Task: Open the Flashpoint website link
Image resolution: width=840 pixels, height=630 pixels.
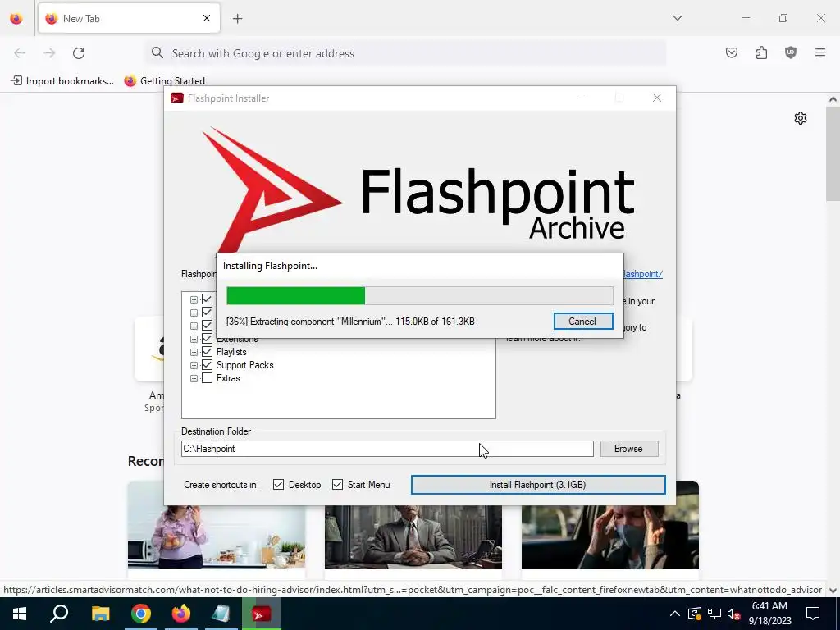Action: pyautogui.click(x=643, y=274)
